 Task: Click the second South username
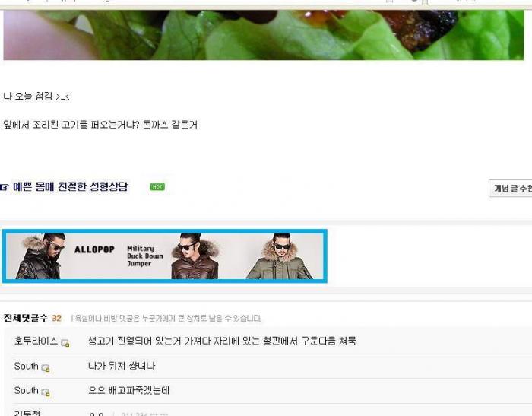(26, 391)
